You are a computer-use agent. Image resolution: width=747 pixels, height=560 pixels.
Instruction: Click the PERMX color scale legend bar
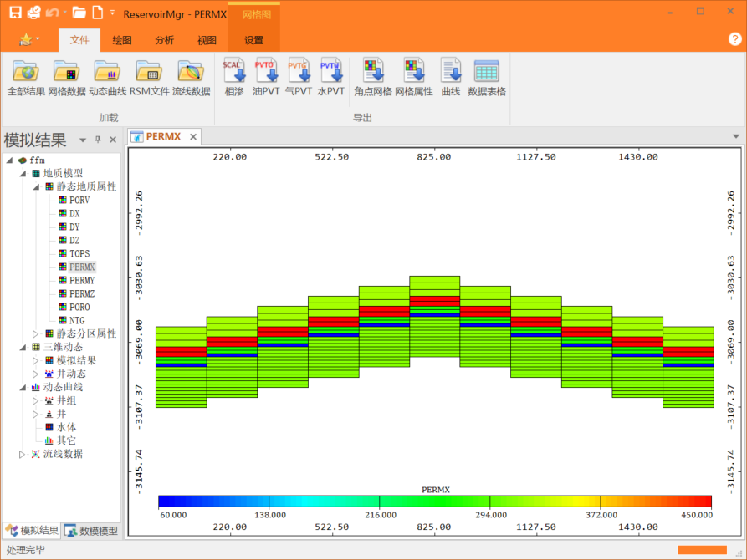pyautogui.click(x=434, y=501)
